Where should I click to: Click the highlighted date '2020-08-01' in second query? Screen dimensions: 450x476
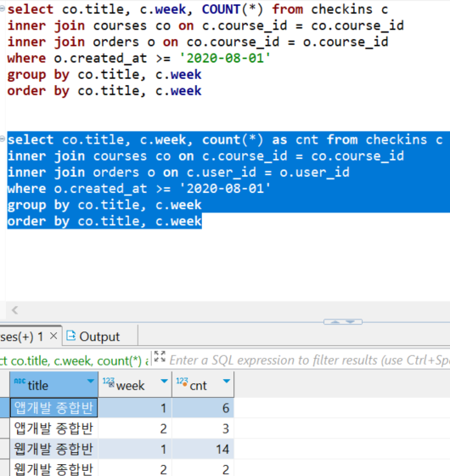coord(225,189)
